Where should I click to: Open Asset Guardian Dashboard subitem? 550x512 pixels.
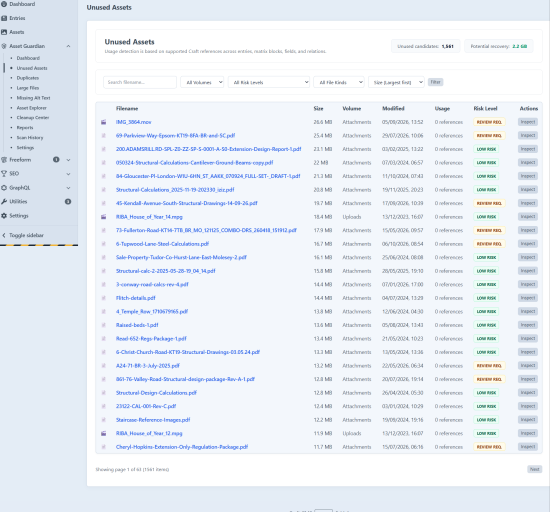28,58
